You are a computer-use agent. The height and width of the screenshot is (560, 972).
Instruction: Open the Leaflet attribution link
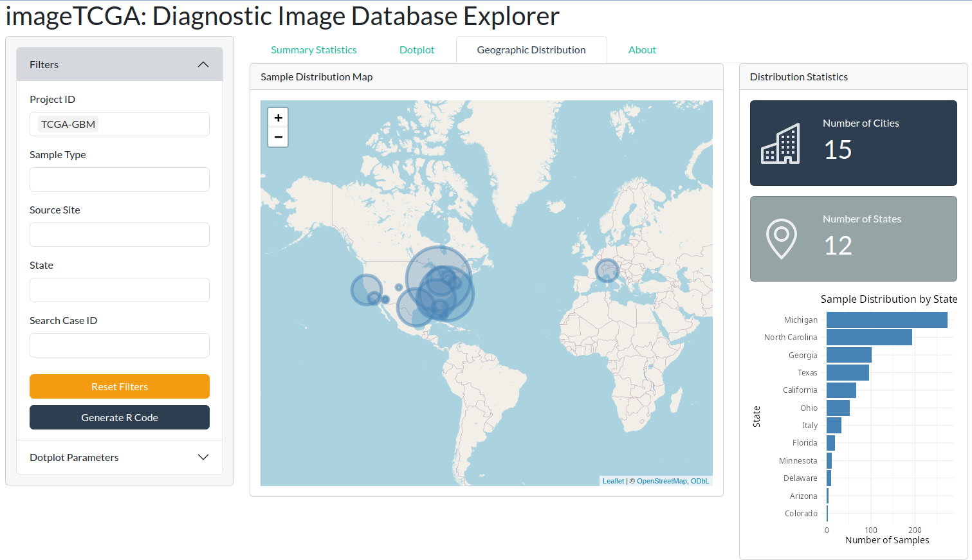612,481
